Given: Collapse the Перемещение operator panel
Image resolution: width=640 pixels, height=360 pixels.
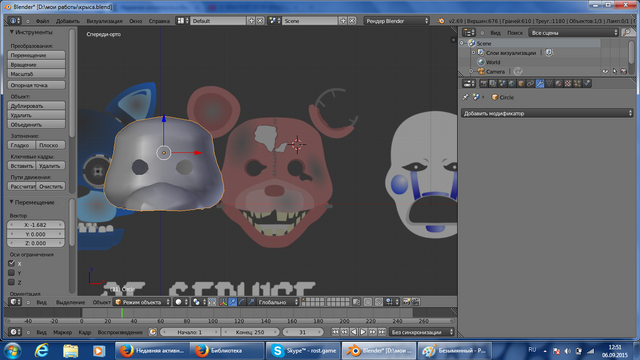Looking at the screenshot, I should 11,202.
